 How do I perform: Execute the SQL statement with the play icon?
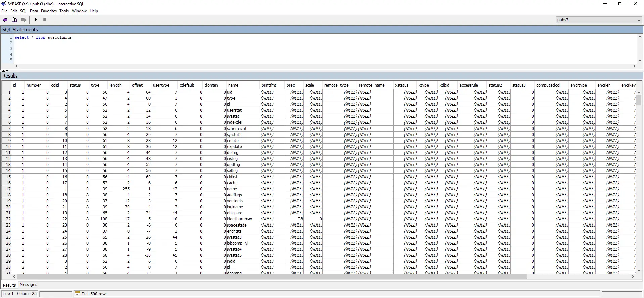(x=35, y=20)
